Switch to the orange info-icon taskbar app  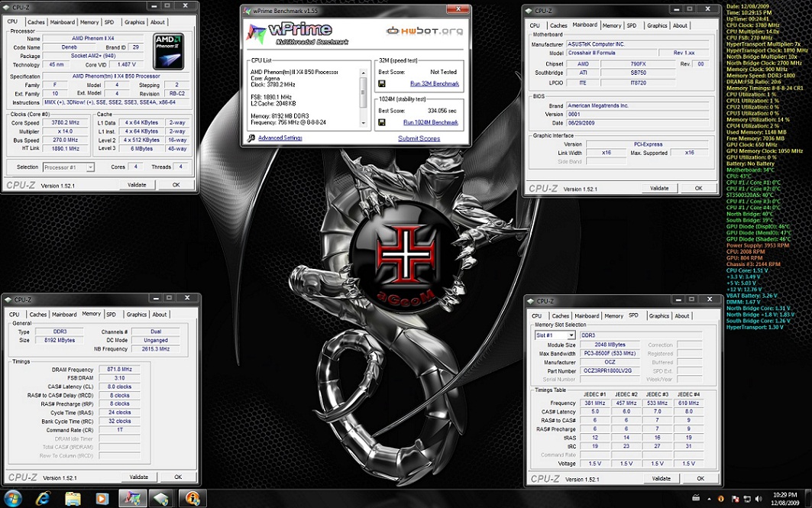[192, 498]
